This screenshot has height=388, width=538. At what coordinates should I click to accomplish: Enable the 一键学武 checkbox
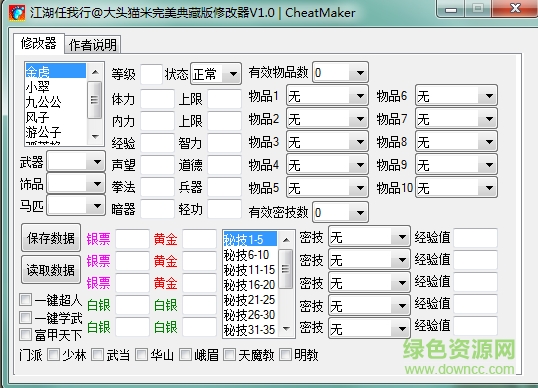[26, 317]
